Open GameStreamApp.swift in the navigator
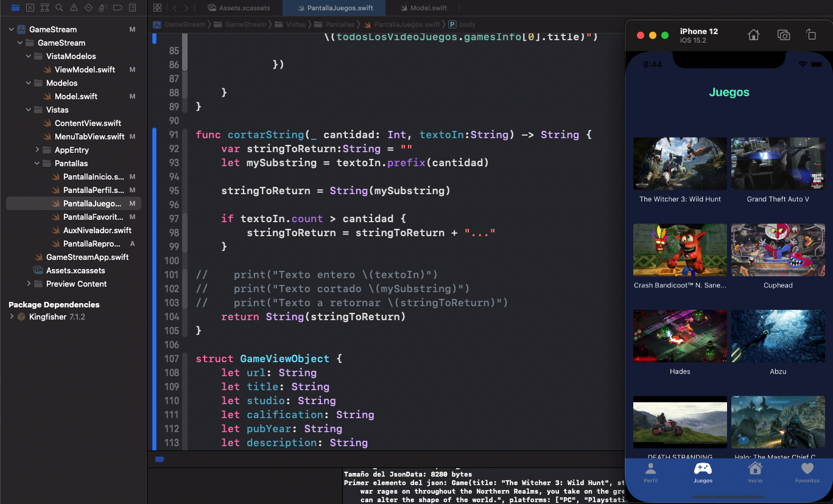 [87, 257]
